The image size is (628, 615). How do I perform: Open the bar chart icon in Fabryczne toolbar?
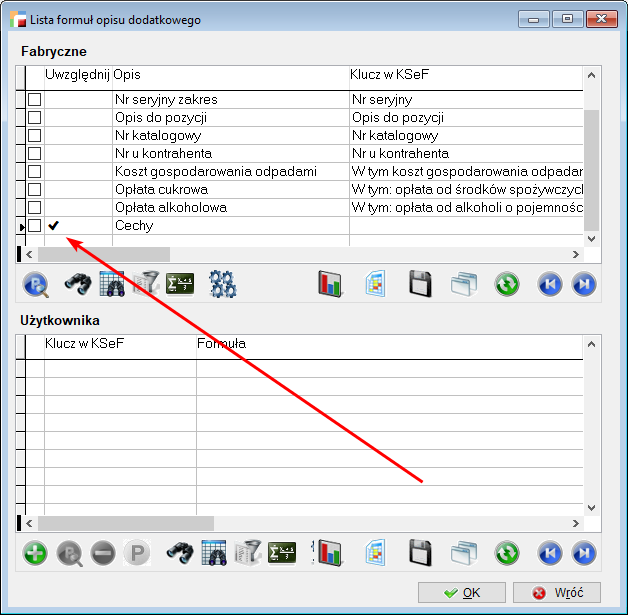(x=330, y=284)
